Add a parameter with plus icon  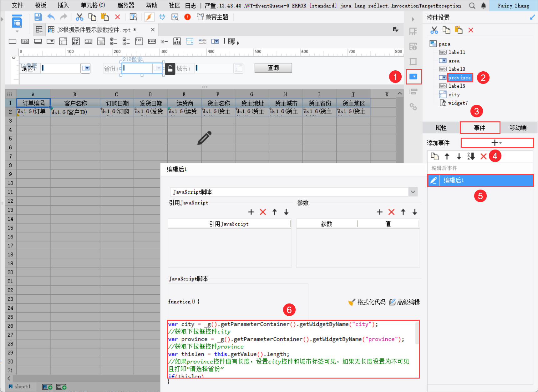[380, 212]
